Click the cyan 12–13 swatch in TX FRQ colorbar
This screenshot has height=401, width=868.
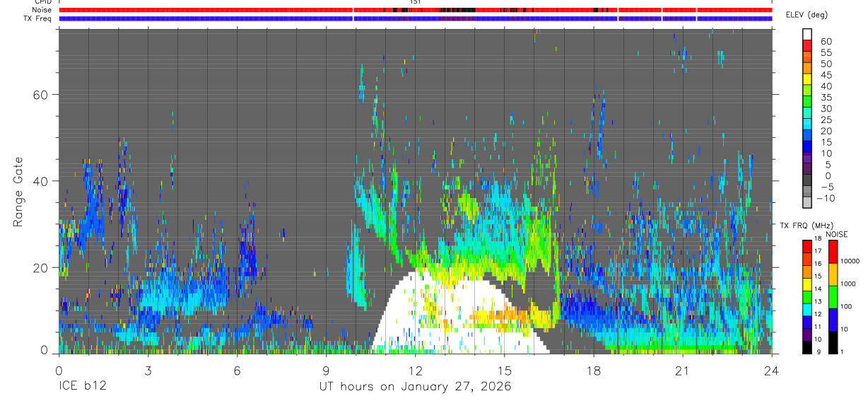807,310
